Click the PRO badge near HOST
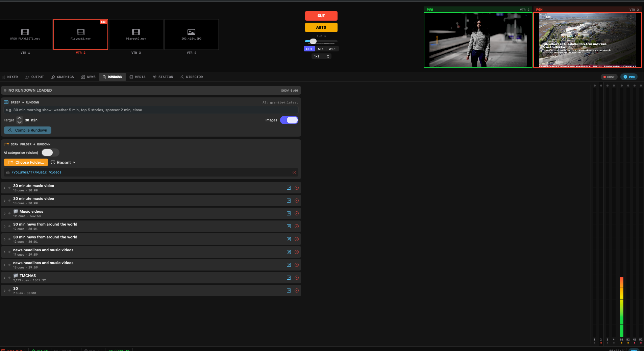644x351 pixels. coord(629,77)
